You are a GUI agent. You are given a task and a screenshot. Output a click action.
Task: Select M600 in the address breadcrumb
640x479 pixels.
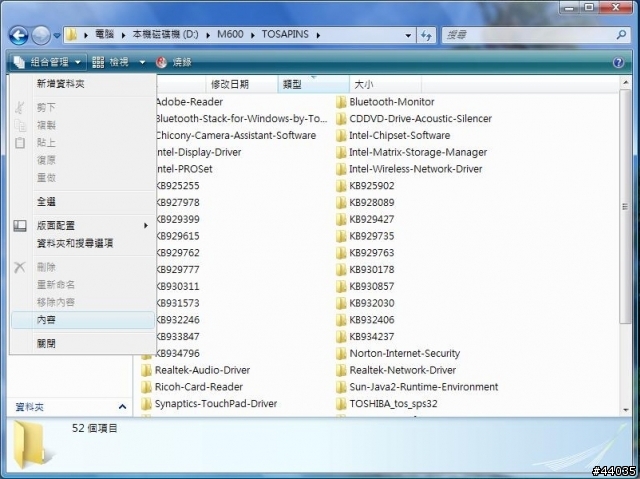point(230,34)
